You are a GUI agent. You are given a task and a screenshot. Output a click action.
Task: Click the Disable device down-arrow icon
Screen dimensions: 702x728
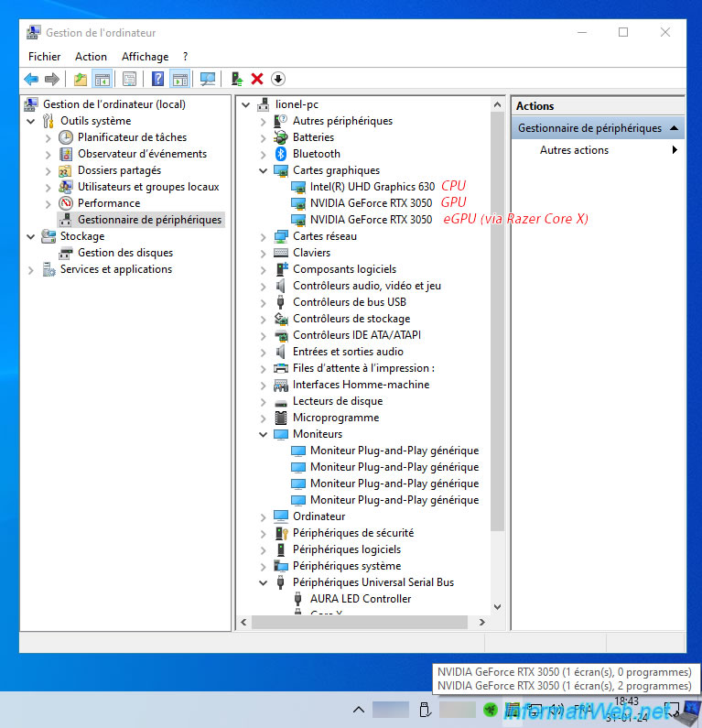(x=278, y=79)
